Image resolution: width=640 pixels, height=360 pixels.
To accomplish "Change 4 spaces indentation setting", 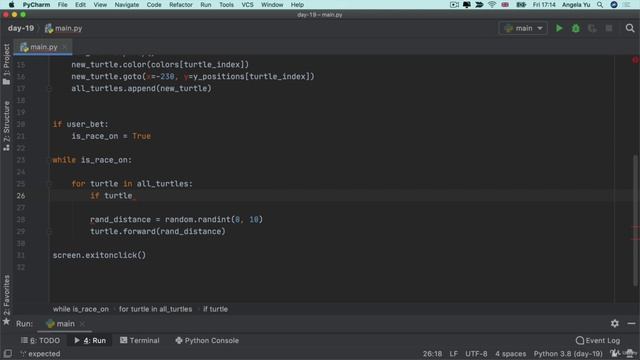I will pos(510,353).
